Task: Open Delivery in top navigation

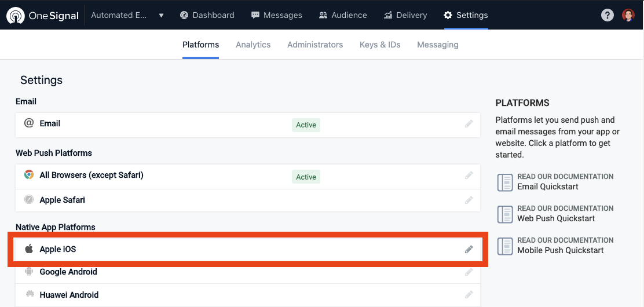Action: (x=405, y=15)
